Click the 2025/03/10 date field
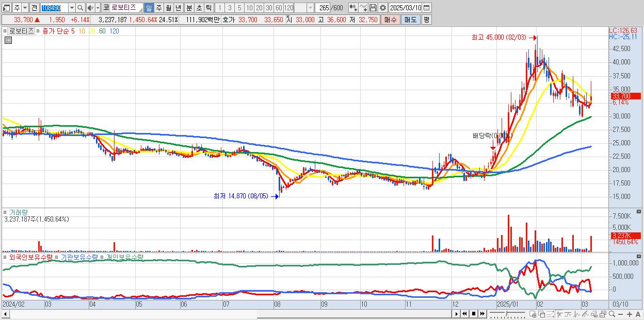 405,8
